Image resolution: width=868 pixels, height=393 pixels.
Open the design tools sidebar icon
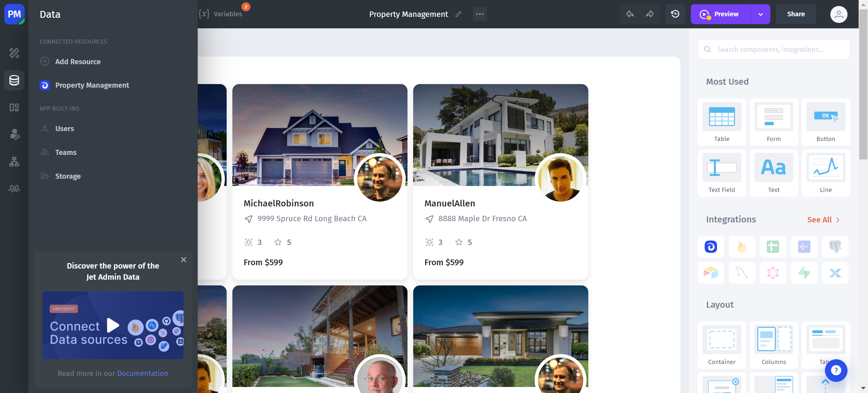coord(14,53)
